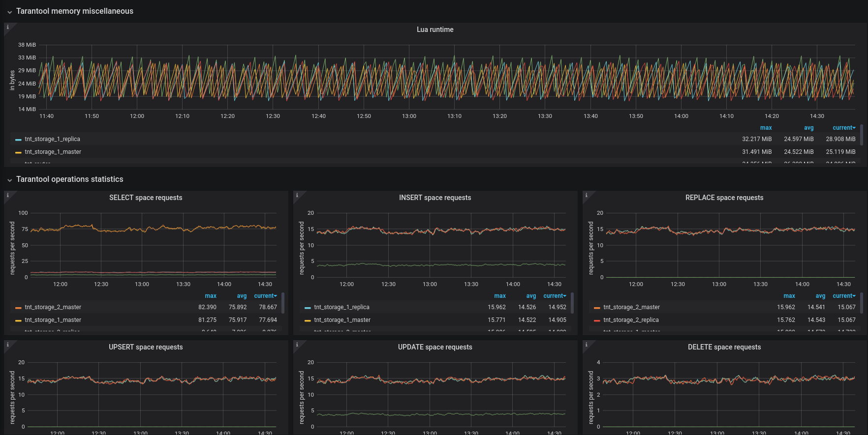Change color swatch of REPLACE tnt_storage_2_master
The height and width of the screenshot is (435, 868).
597,308
